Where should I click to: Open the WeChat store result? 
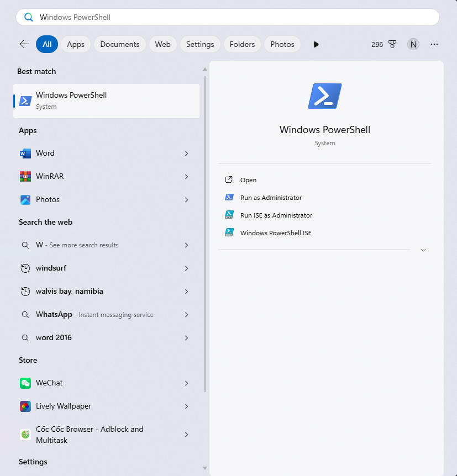tap(106, 383)
